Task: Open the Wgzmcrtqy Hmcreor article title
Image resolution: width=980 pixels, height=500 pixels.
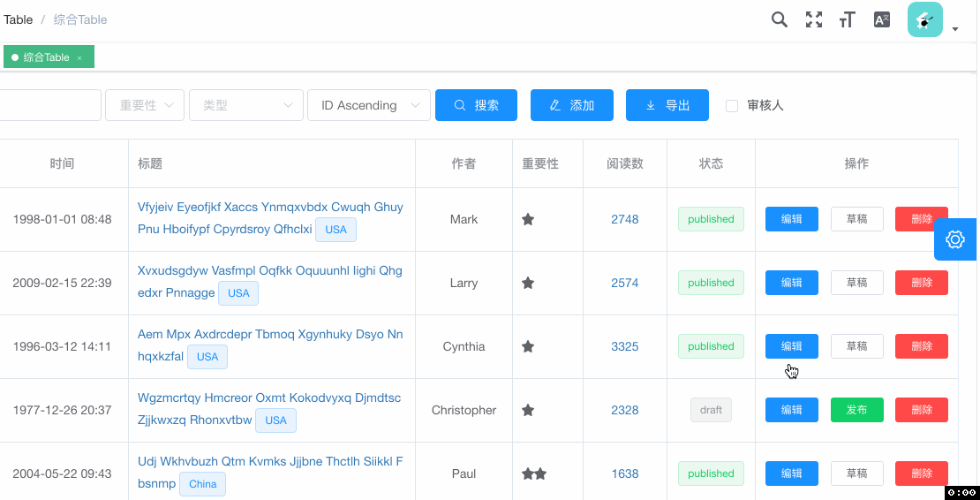Action: coord(269,409)
